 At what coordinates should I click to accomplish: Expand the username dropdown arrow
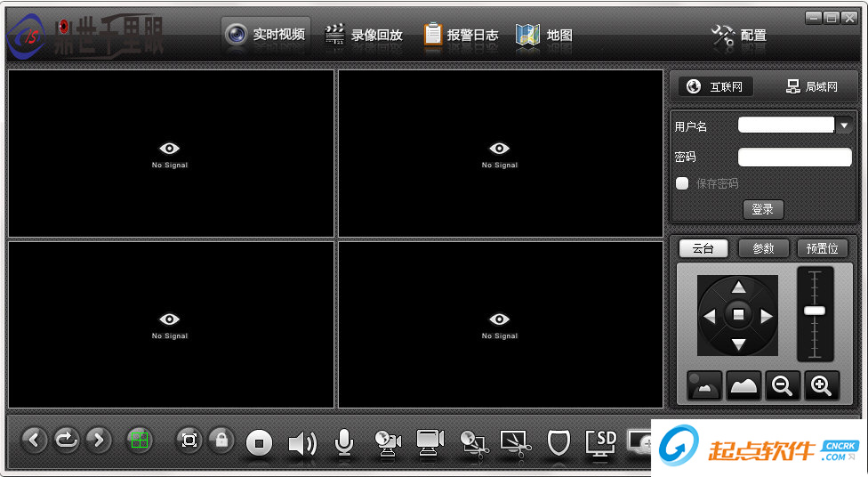click(844, 125)
